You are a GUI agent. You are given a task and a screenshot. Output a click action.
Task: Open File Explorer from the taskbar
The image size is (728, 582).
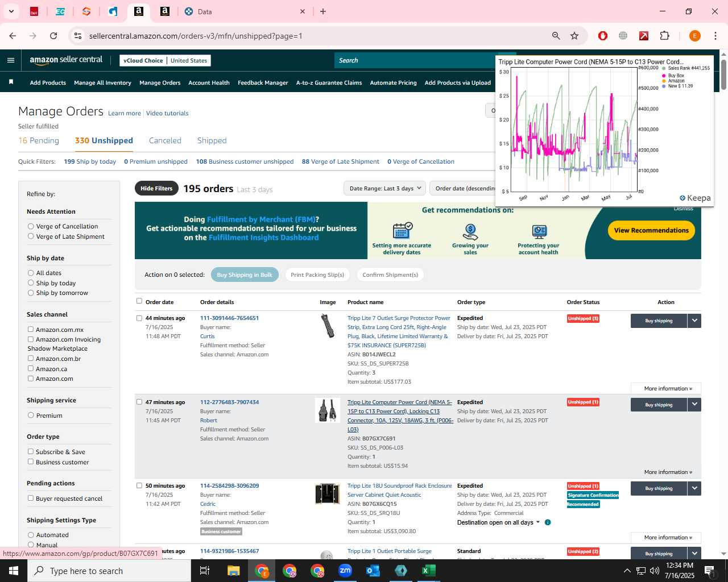click(234, 571)
